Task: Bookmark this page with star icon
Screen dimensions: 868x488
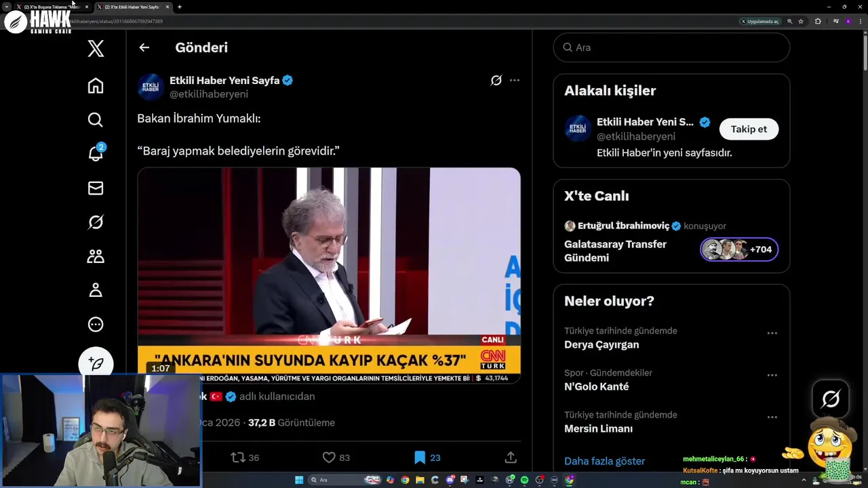Action: (801, 22)
